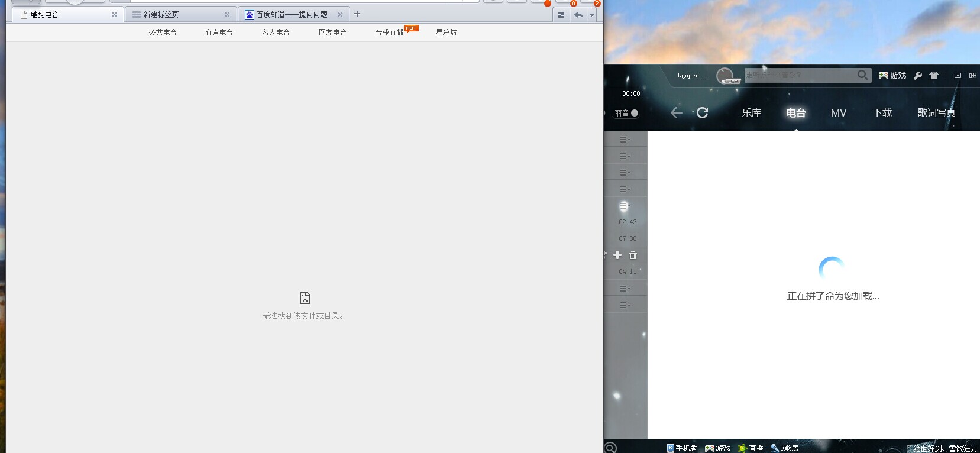This screenshot has height=453, width=980.
Task: Open Kugou settings wrench icon
Action: [918, 76]
